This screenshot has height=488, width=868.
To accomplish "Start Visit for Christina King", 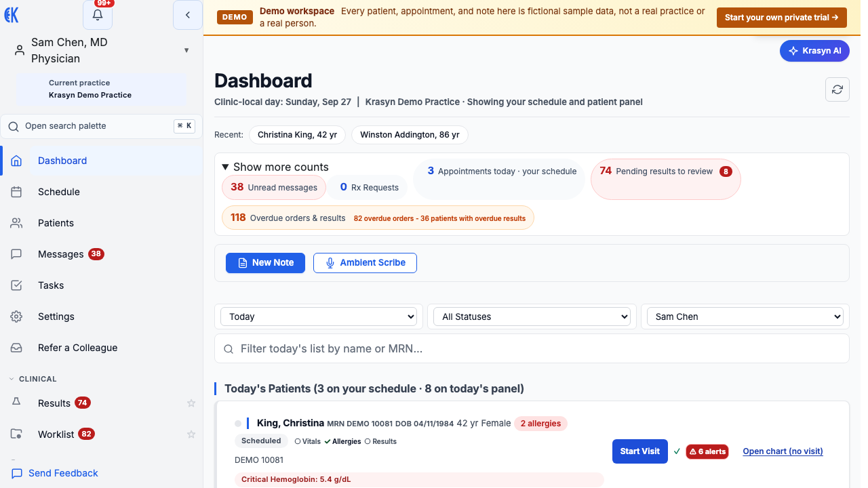I will [x=640, y=451].
